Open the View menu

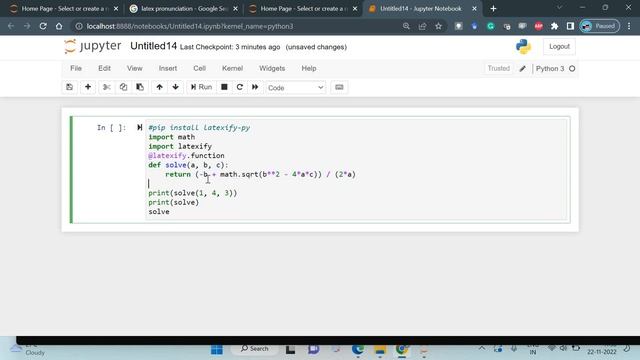pyautogui.click(x=135, y=69)
